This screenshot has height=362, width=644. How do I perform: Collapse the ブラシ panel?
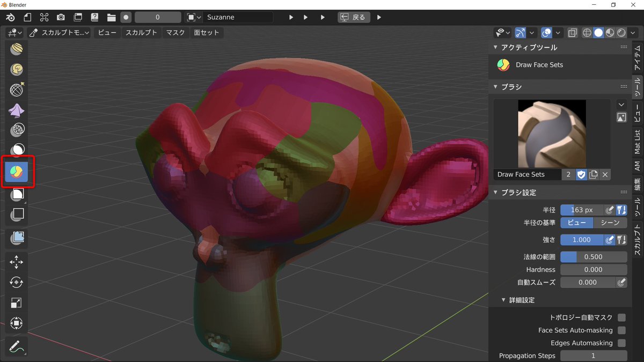pos(495,86)
